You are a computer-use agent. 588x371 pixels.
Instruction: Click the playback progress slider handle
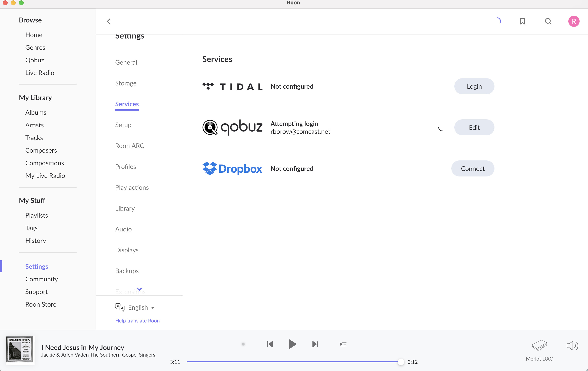pos(401,362)
